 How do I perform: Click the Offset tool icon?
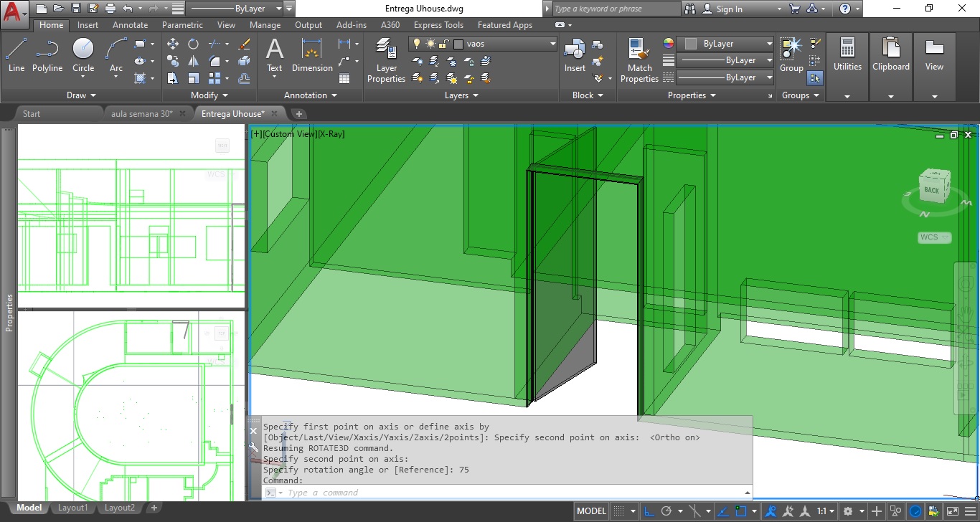[244, 78]
